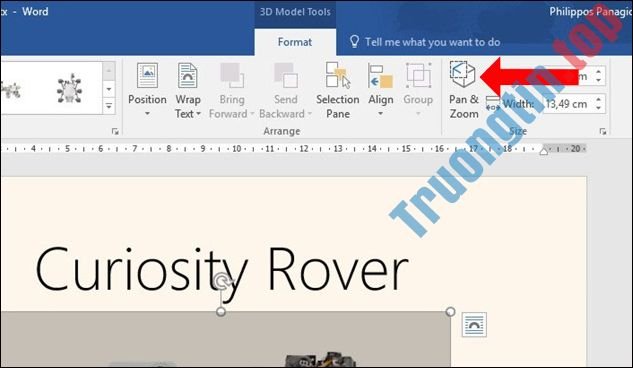Image resolution: width=633 pixels, height=368 pixels.
Task: Increase Height with the up spinner arrow
Action: [599, 71]
